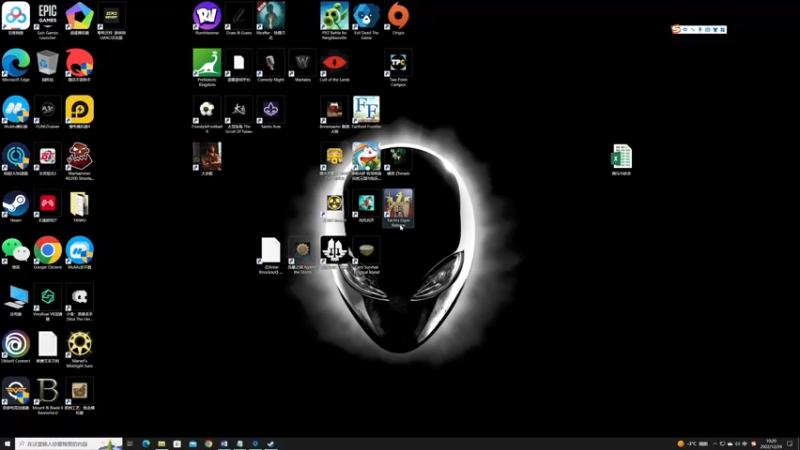Image resolution: width=800 pixels, height=450 pixels.
Task: Select the Doraemon game shortcut
Action: (x=366, y=161)
